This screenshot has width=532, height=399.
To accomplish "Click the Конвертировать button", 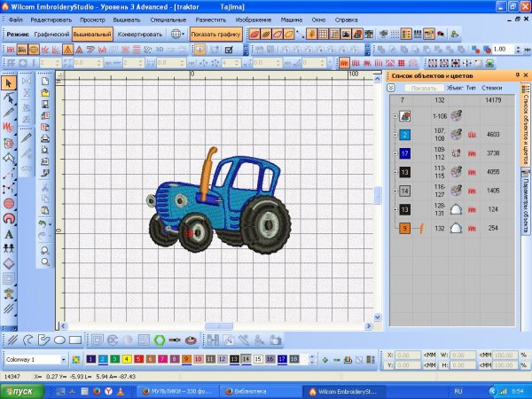I will (140, 34).
